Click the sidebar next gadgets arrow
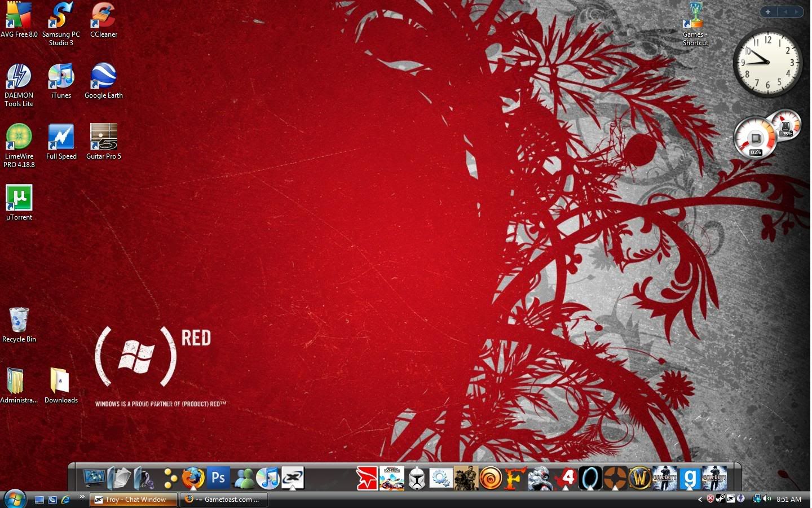 [797, 11]
